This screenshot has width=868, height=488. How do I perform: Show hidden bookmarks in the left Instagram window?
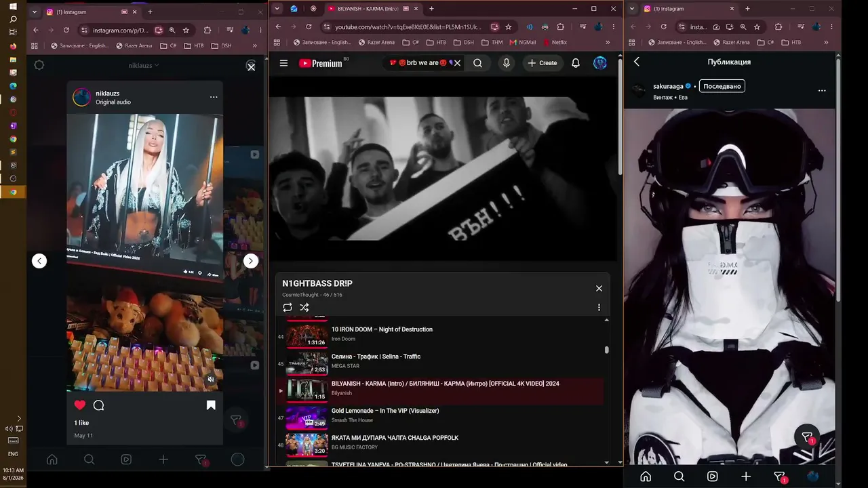(255, 45)
